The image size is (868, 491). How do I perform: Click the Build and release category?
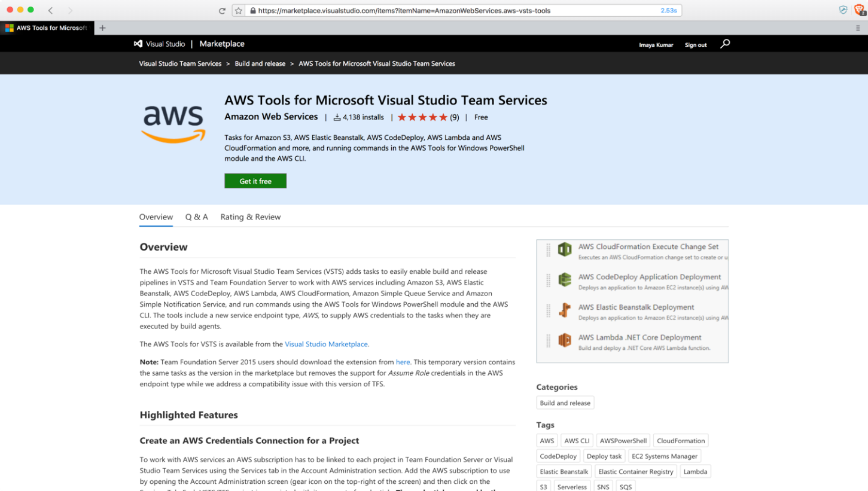565,403
